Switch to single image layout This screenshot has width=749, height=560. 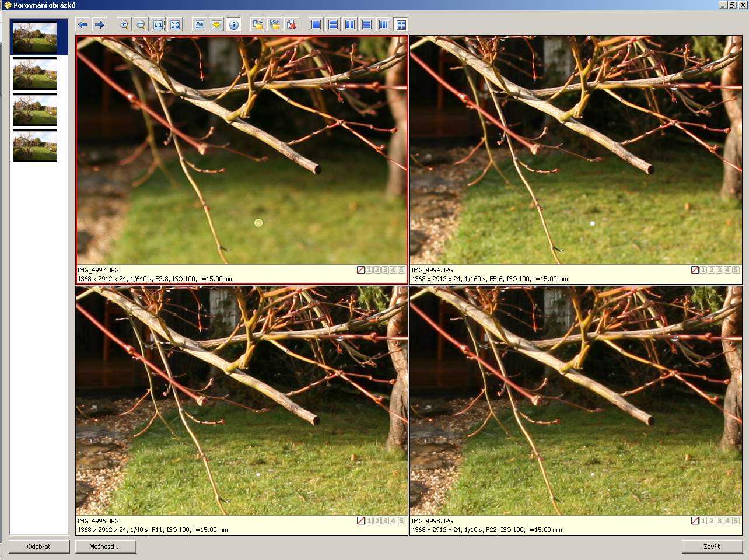point(316,24)
